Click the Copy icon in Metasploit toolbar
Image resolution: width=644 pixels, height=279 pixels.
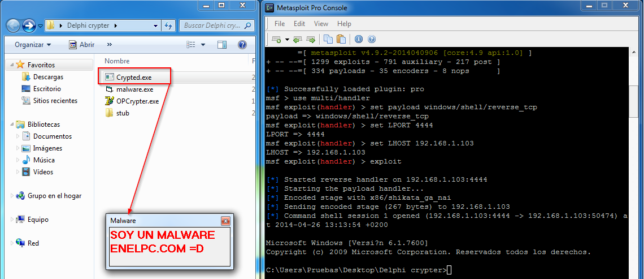tap(328, 39)
